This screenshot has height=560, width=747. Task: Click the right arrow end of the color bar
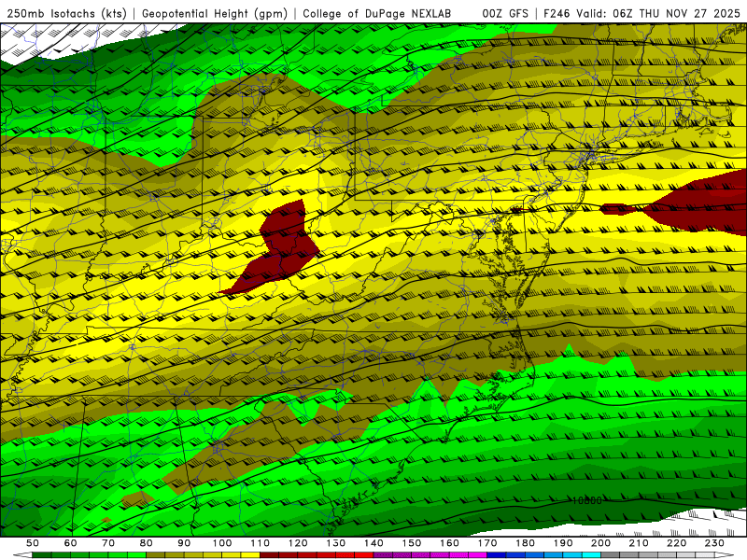(x=725, y=555)
